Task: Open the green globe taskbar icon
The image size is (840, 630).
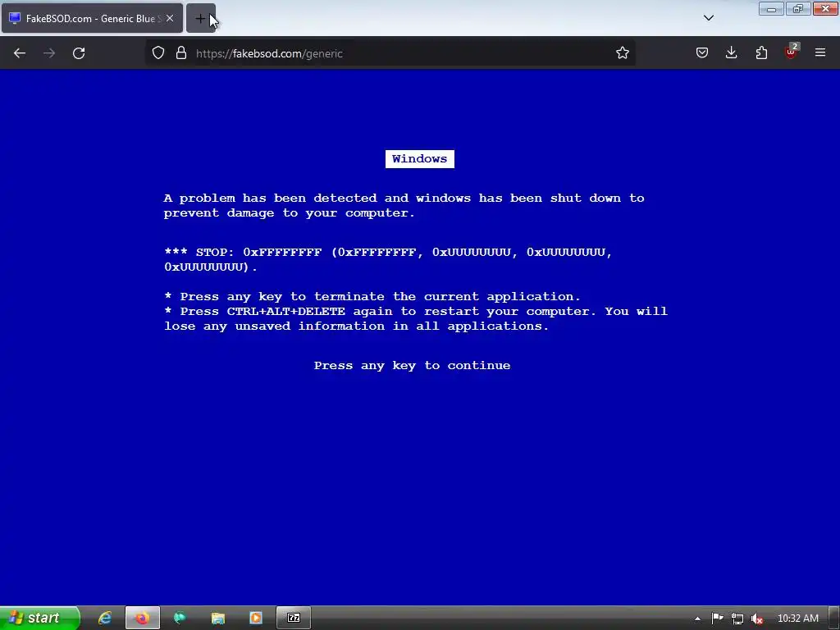Action: [180, 618]
